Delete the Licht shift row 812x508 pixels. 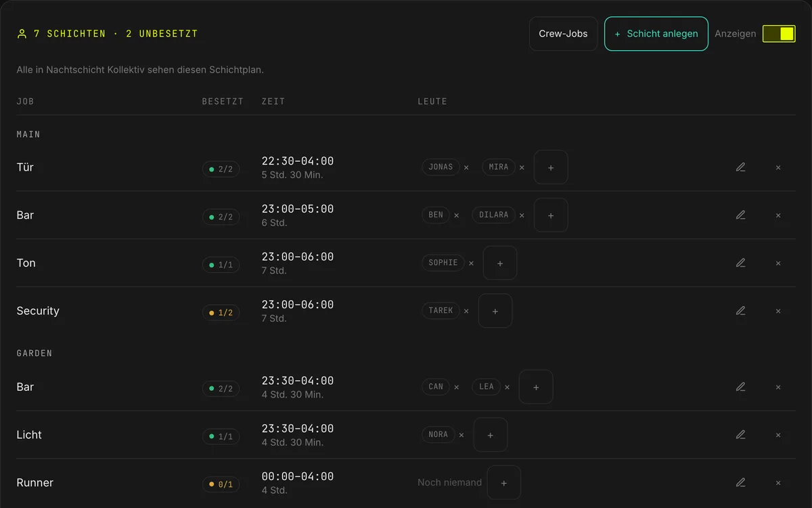pos(778,435)
